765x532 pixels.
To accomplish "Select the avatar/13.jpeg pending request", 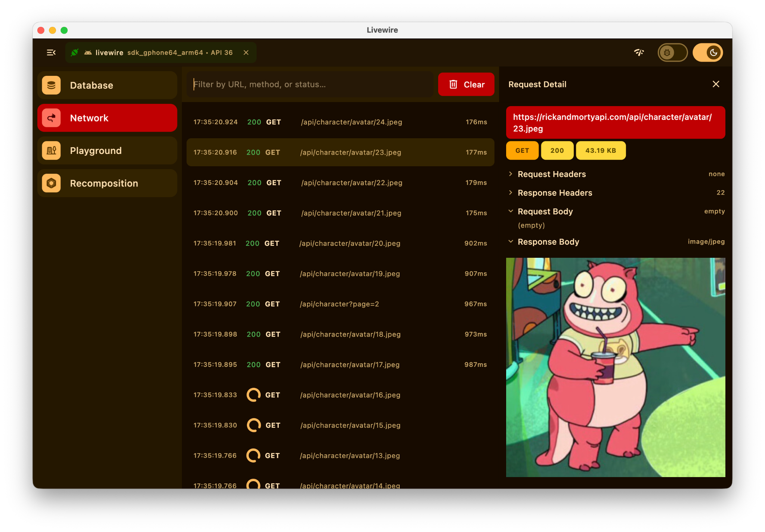I will tap(340, 455).
